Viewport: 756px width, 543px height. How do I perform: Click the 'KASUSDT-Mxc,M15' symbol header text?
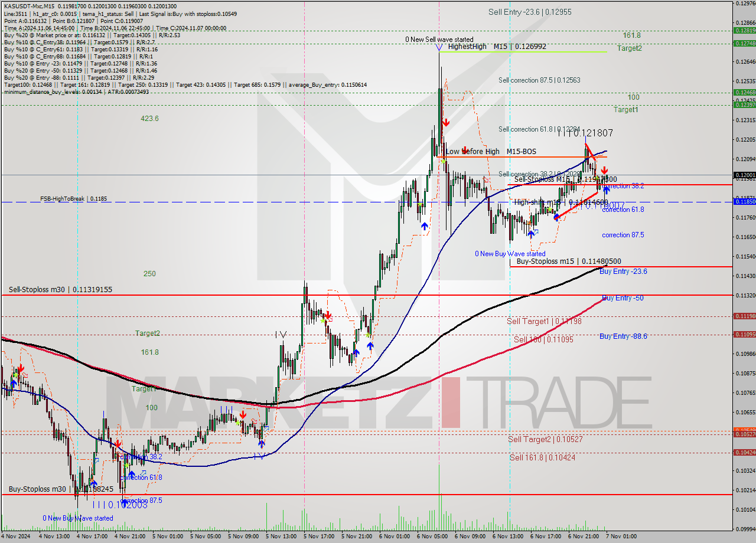[x=28, y=6]
